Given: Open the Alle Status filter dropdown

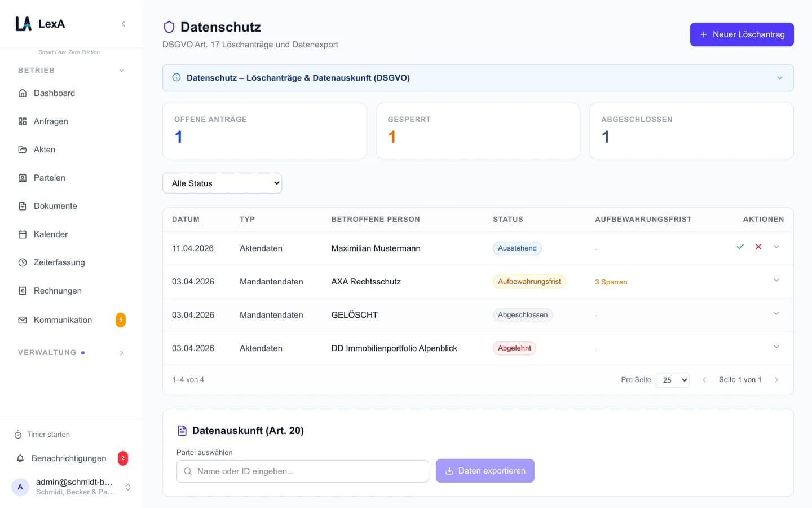Looking at the screenshot, I should (x=222, y=183).
